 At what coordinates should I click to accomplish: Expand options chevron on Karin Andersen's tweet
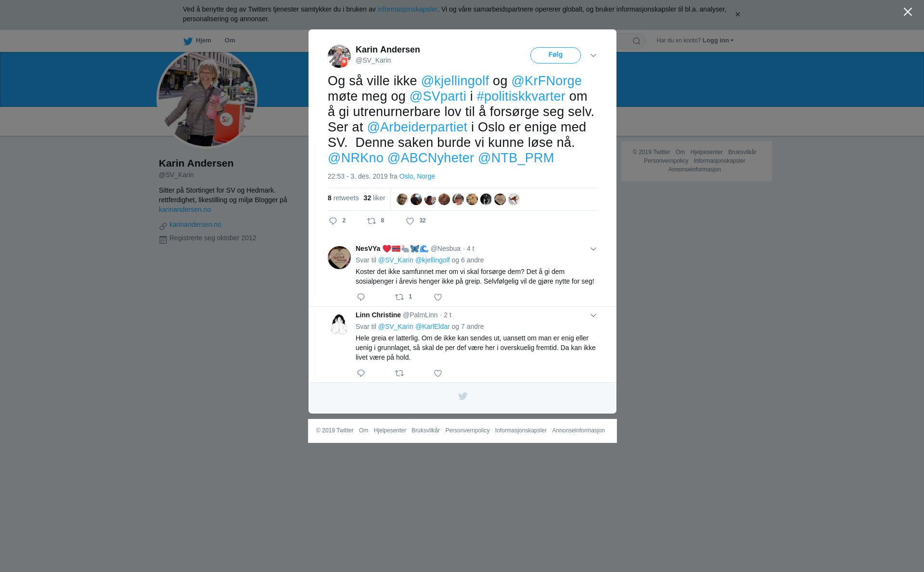tap(593, 55)
